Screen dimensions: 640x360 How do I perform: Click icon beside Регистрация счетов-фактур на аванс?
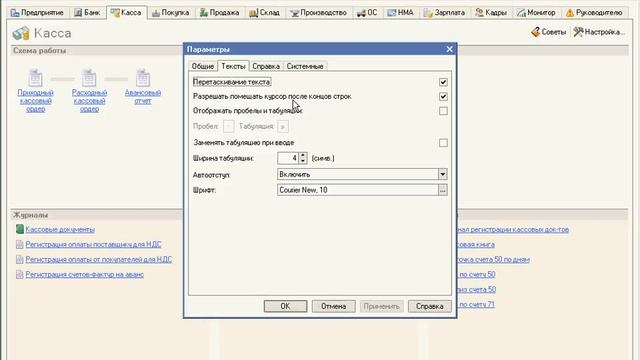(20, 275)
